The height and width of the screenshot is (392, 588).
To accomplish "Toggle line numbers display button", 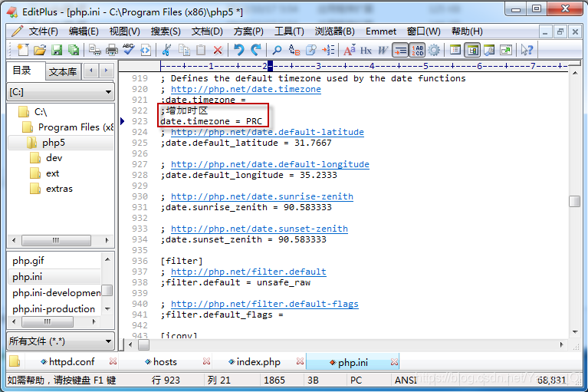I will click(x=417, y=50).
